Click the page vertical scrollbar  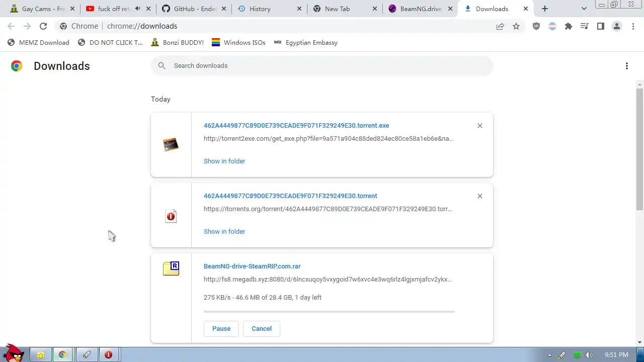pyautogui.click(x=640, y=149)
